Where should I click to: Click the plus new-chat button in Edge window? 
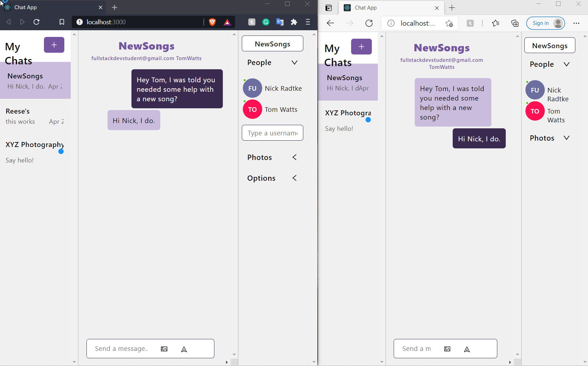coord(361,47)
